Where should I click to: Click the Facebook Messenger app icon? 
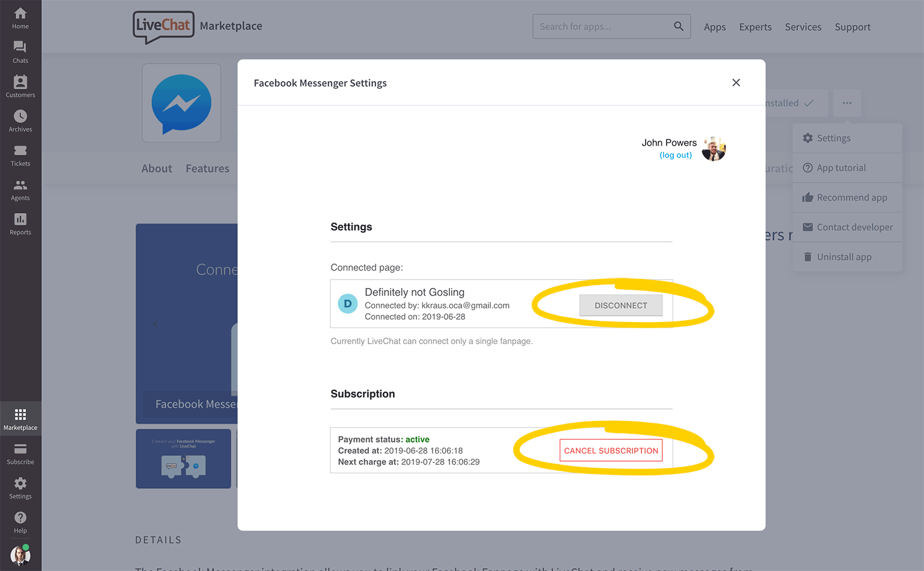point(181,103)
